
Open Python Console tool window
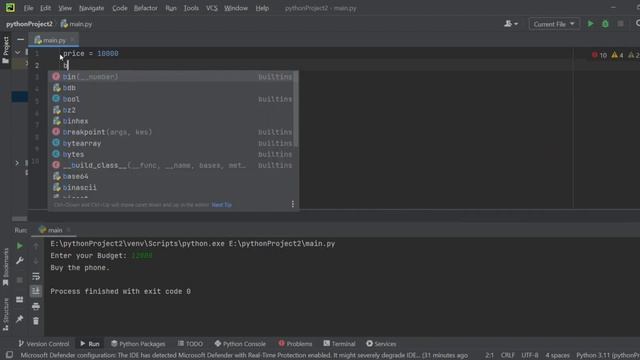pos(240,344)
